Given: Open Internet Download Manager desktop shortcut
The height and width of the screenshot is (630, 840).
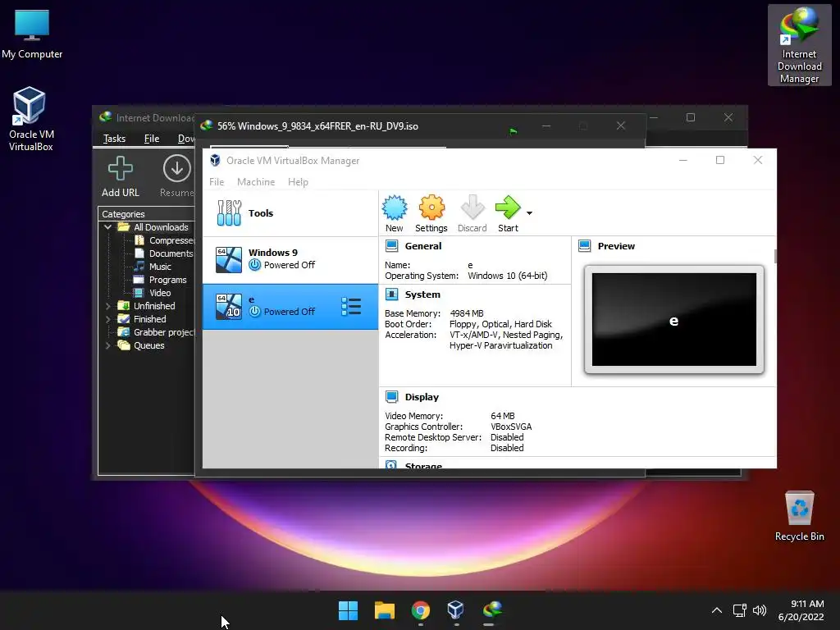Looking at the screenshot, I should (x=799, y=45).
